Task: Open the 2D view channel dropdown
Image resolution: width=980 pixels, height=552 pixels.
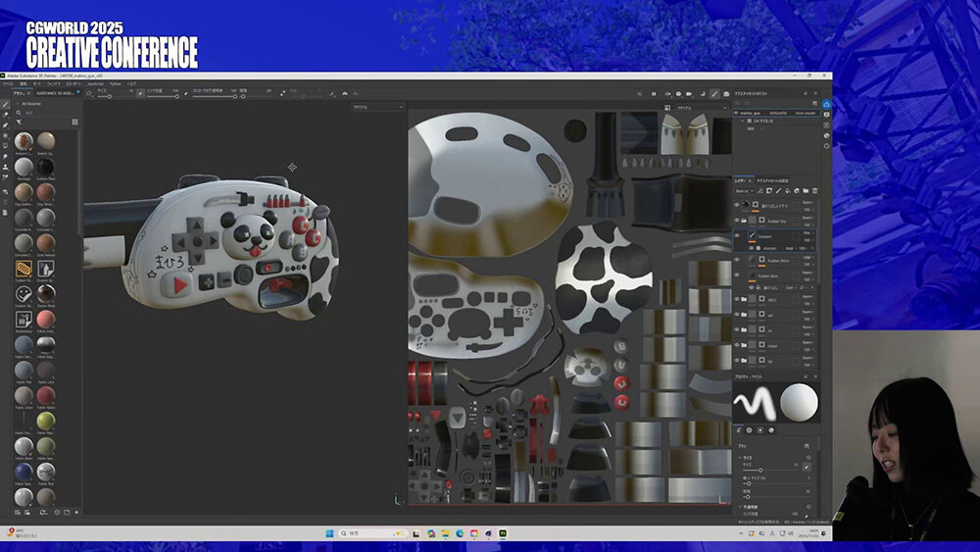Action: [701, 107]
